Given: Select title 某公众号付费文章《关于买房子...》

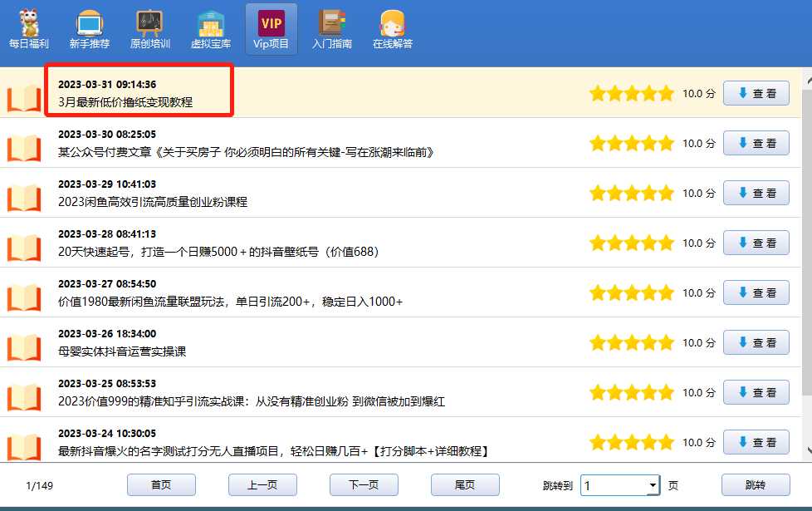Looking at the screenshot, I should [246, 152].
